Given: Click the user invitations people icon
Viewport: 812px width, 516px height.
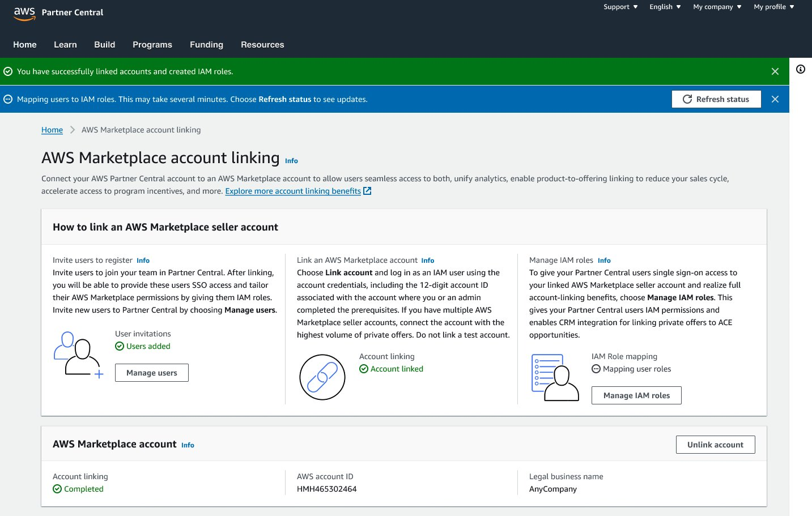Looking at the screenshot, I should (78, 355).
